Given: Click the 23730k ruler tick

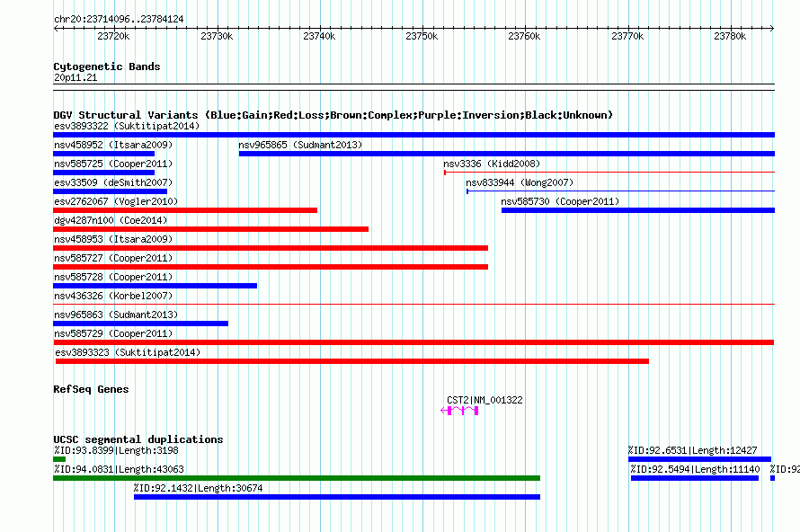Looking at the screenshot, I should [217, 36].
